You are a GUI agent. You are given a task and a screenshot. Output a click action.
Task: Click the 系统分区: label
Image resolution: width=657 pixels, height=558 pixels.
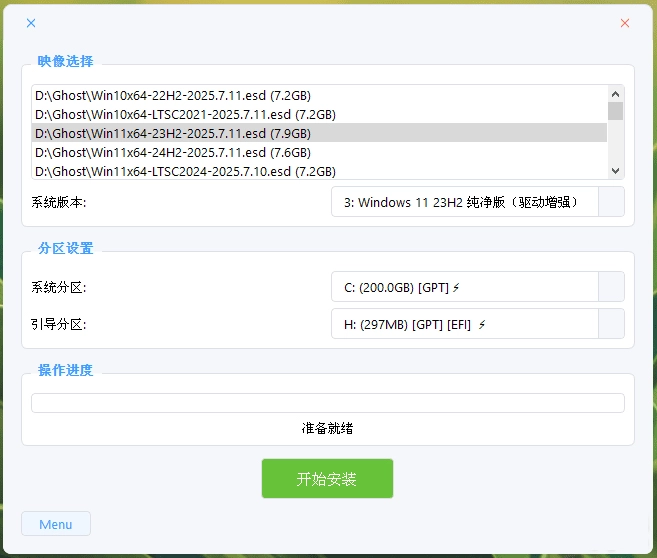coord(59,287)
